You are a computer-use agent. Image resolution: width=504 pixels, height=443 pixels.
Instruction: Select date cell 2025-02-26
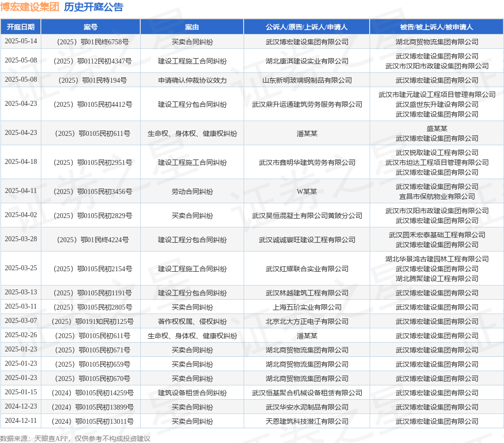(21, 335)
